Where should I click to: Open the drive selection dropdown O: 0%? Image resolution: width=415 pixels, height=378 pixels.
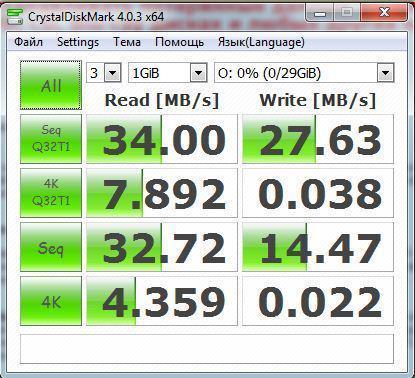point(304,73)
